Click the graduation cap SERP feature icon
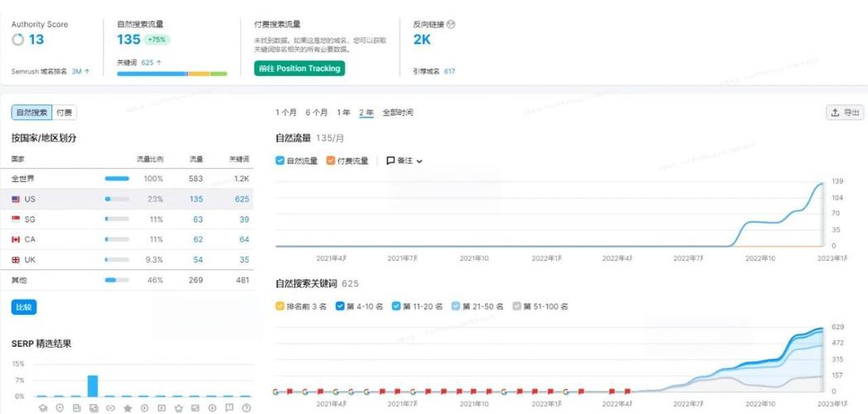The width and height of the screenshot is (868, 414). (43, 407)
